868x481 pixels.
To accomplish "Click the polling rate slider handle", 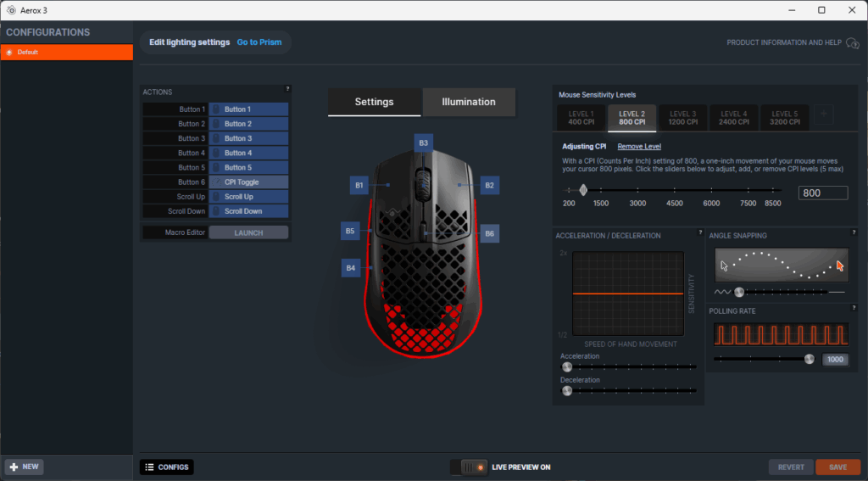I will click(810, 359).
